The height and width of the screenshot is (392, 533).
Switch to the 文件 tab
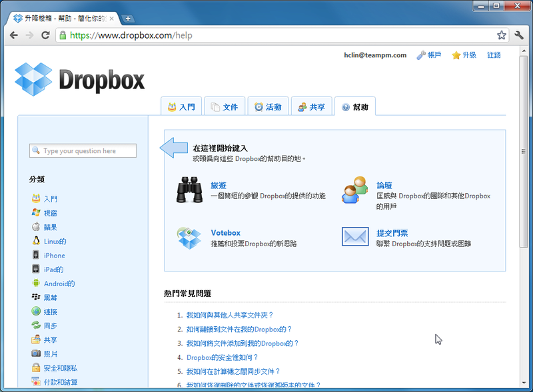point(225,106)
